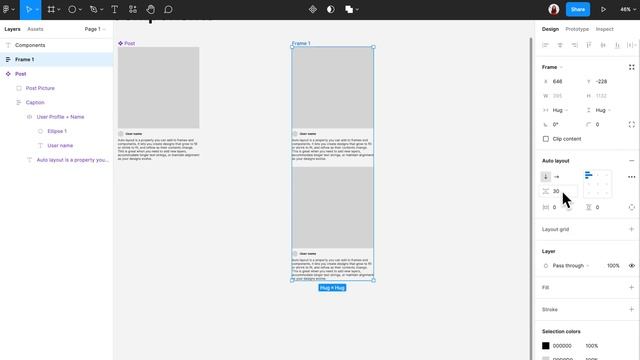
Task: Click the Use as mask icon
Action: tap(331, 9)
